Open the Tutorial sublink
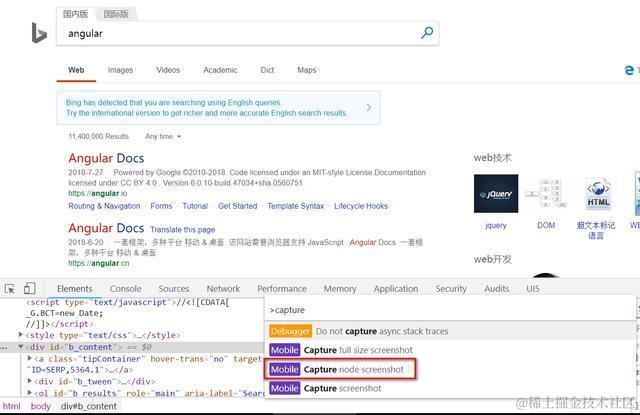 195,206
